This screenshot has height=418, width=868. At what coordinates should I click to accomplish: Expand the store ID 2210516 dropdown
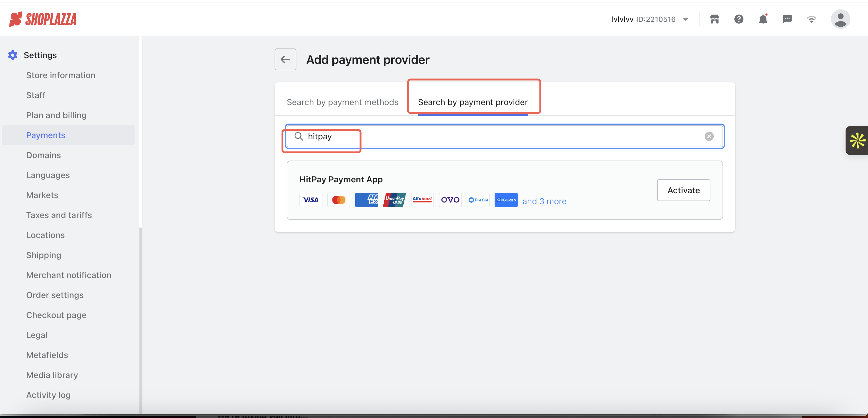tap(685, 19)
